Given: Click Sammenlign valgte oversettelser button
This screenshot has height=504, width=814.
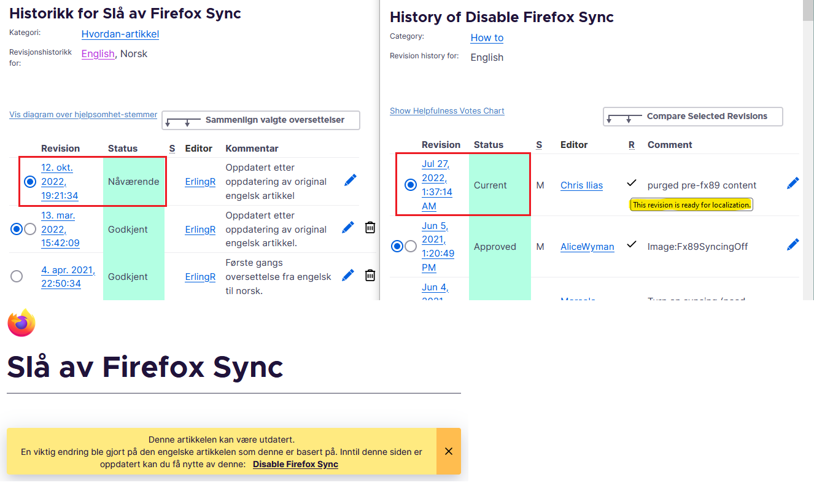Looking at the screenshot, I should click(x=261, y=120).
